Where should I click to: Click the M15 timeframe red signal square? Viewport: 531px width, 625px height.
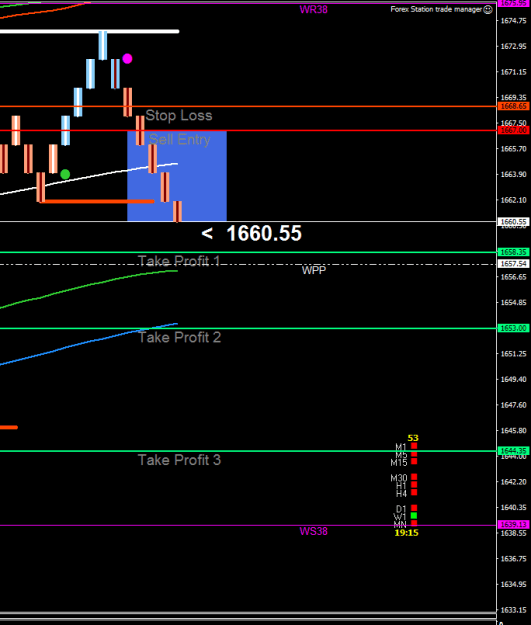[x=414, y=462]
